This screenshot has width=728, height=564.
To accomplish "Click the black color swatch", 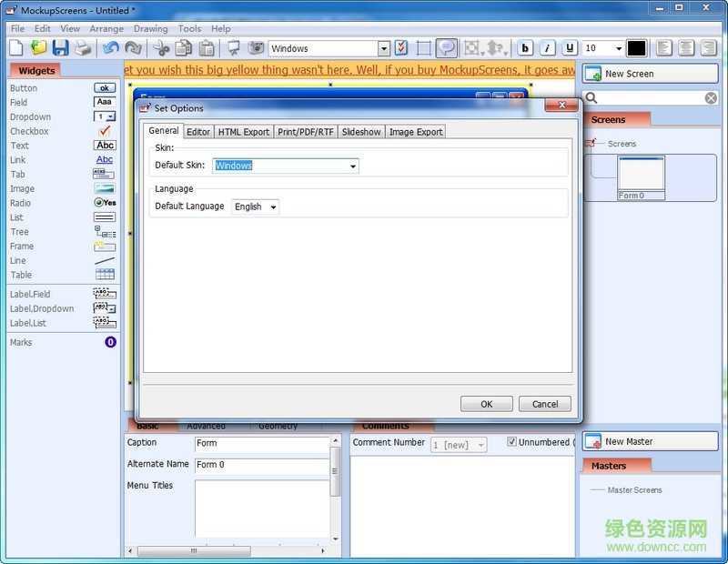I will click(636, 48).
